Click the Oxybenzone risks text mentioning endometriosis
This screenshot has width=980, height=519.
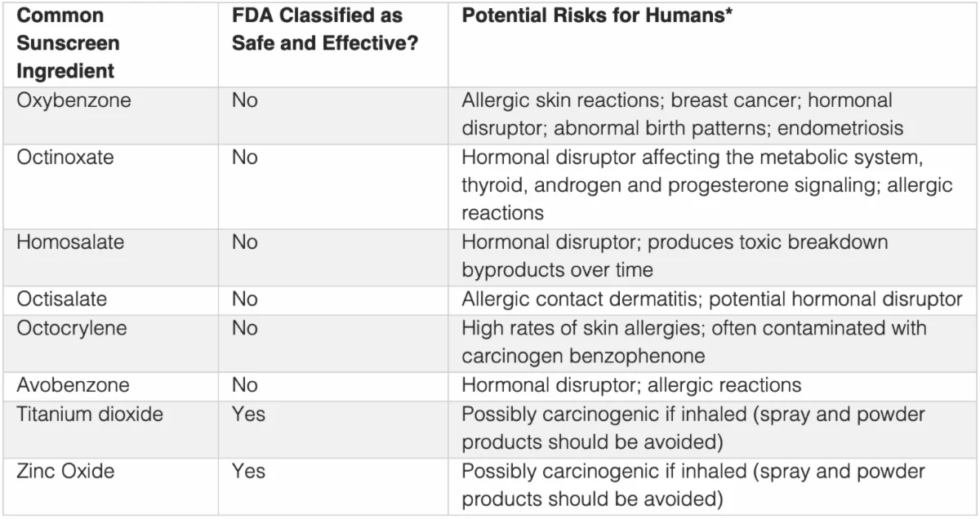(x=682, y=129)
